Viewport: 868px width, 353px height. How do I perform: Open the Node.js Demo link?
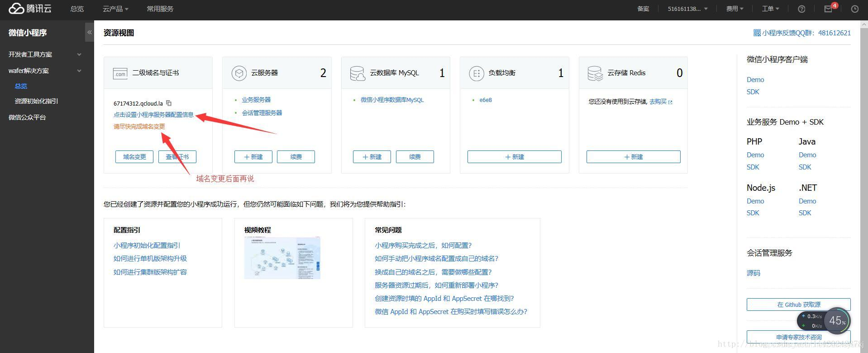(x=755, y=201)
